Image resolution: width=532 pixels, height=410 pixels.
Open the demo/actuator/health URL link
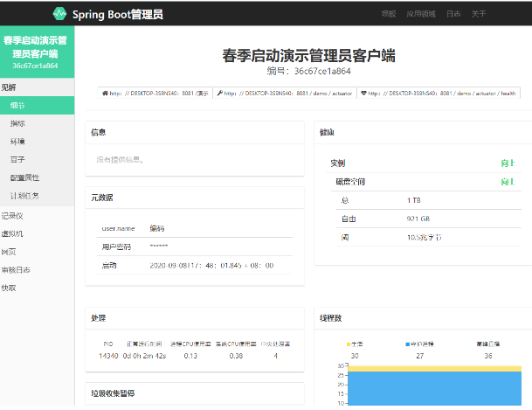(x=440, y=92)
